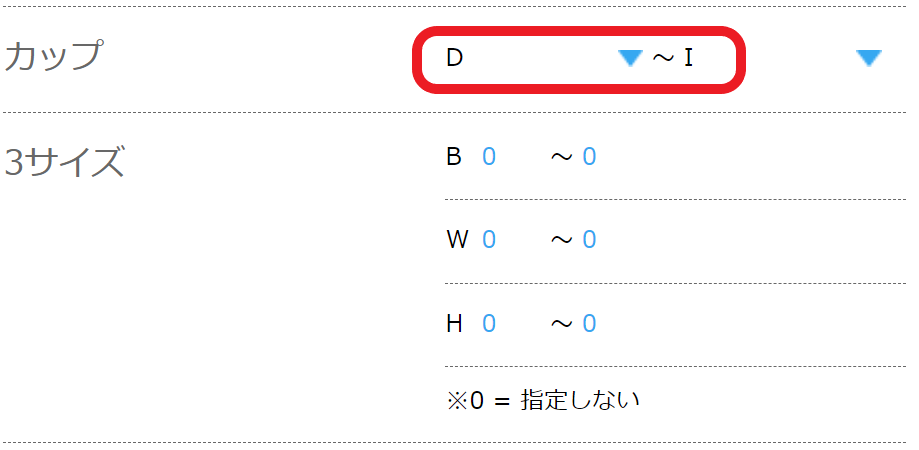Click the tilde in the H row
The image size is (919, 450).
pyautogui.click(x=562, y=323)
